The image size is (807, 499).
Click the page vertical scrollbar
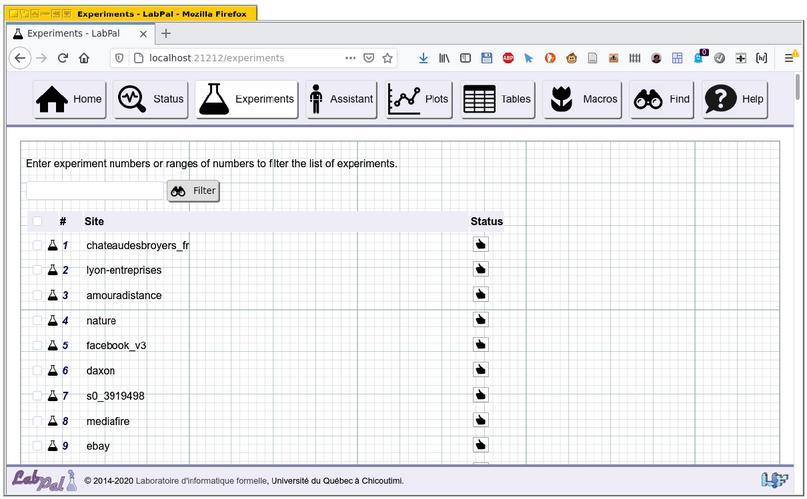click(798, 87)
